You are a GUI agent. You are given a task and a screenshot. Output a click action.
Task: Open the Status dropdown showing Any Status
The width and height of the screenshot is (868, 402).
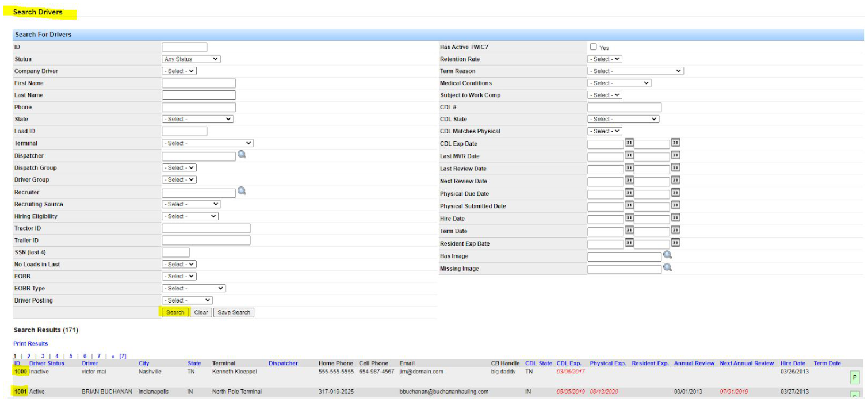(191, 59)
